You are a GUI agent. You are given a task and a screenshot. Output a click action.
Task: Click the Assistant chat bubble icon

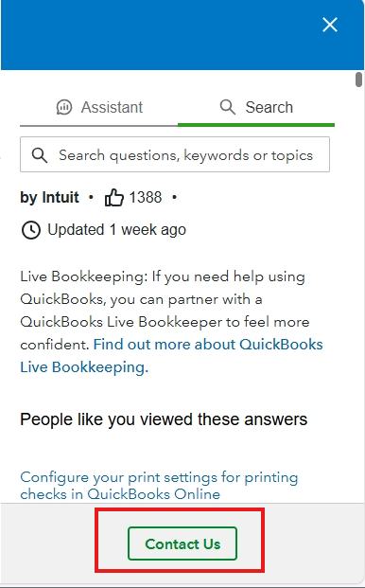[64, 107]
